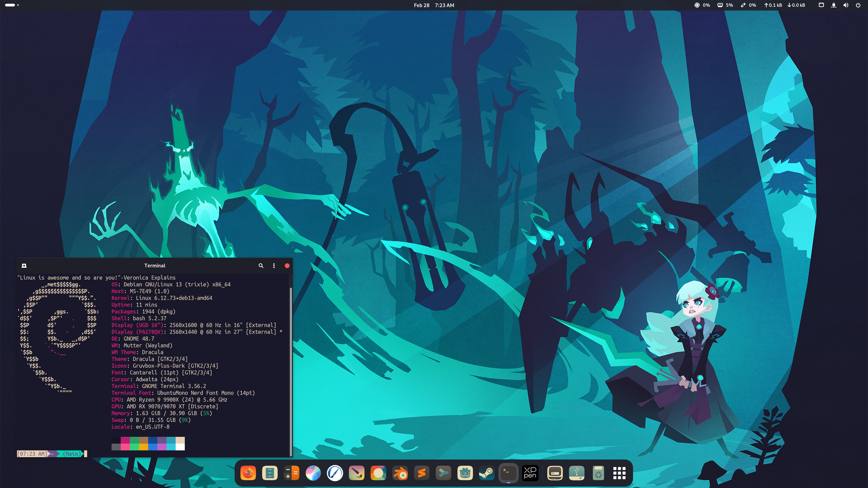Click the new tab icon in terminal header
The width and height of the screenshot is (868, 488).
(24, 266)
